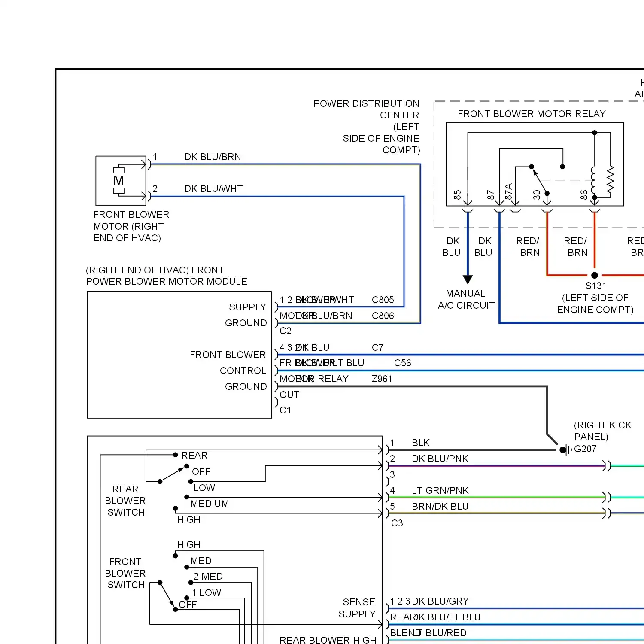
Task: Click the POWER DISTRIBUTION CENTER label
Action: point(366,109)
